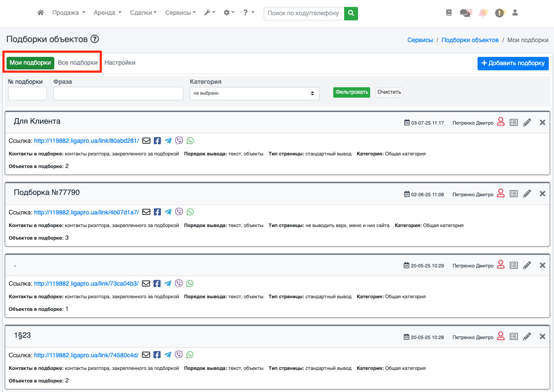
Task: Expand the Аренда dropdown menu
Action: [107, 13]
